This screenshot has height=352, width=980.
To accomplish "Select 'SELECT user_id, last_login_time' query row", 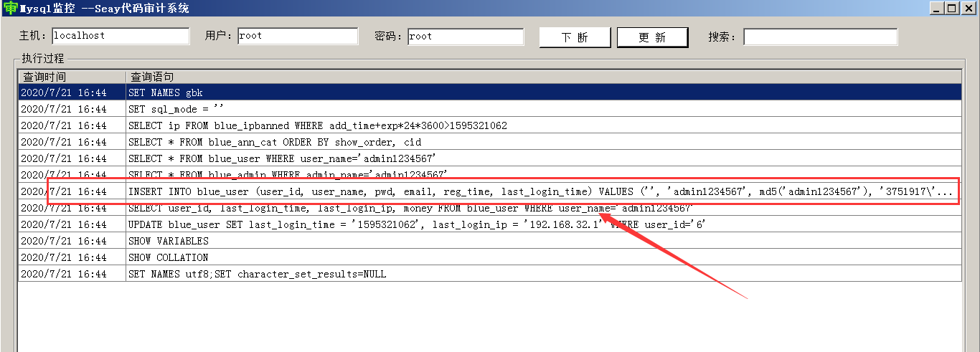I will (x=490, y=208).
